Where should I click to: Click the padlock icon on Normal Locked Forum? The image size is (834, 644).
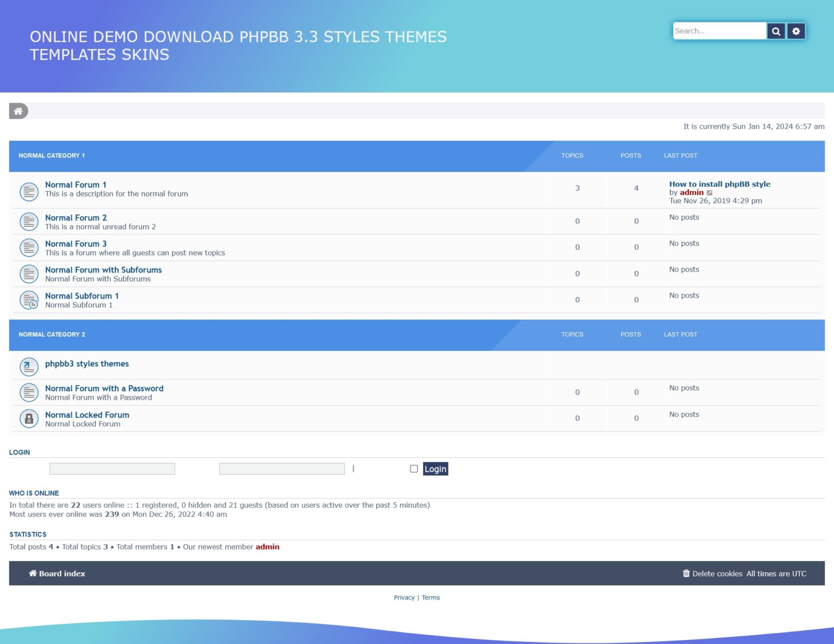pyautogui.click(x=29, y=418)
